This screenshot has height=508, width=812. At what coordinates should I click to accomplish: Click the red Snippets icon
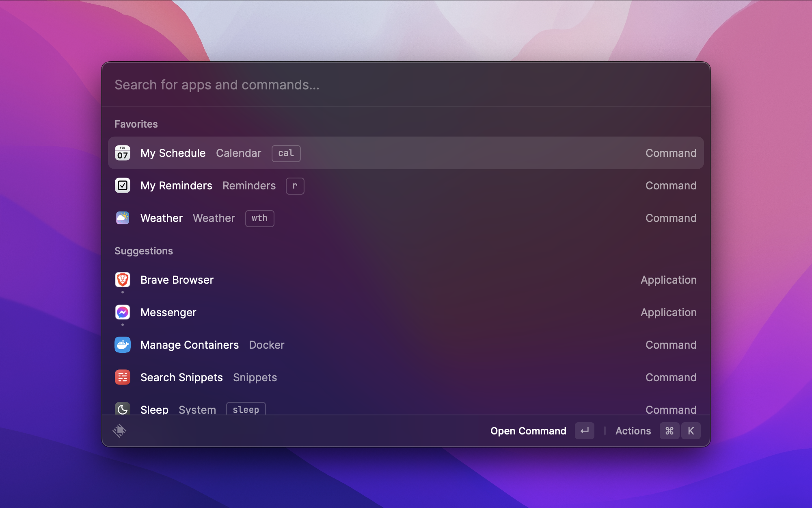pos(122,377)
